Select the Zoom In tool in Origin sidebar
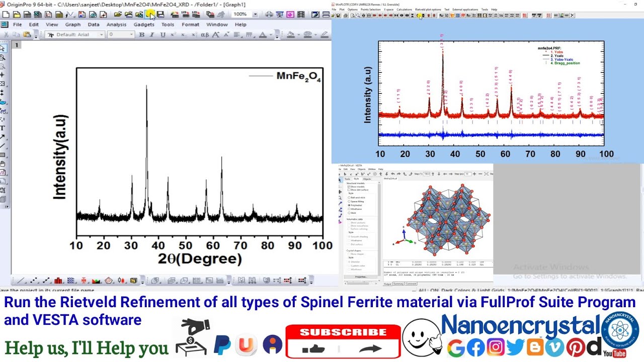644x362 pixels. (3, 57)
